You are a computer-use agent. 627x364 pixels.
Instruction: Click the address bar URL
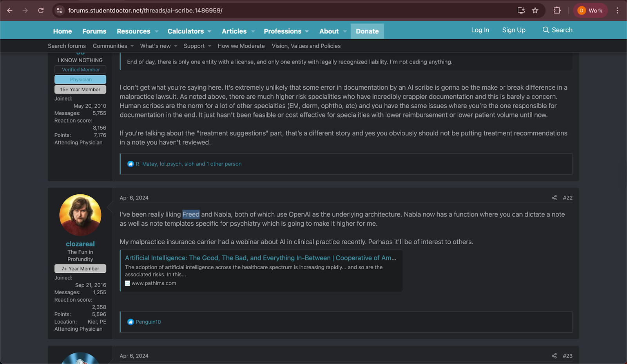[145, 11]
